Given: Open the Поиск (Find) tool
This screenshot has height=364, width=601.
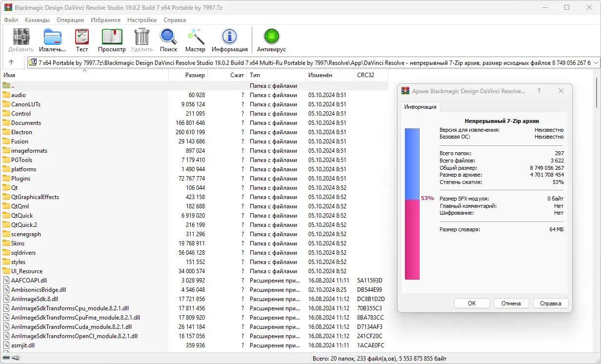Looking at the screenshot, I should pyautogui.click(x=168, y=40).
